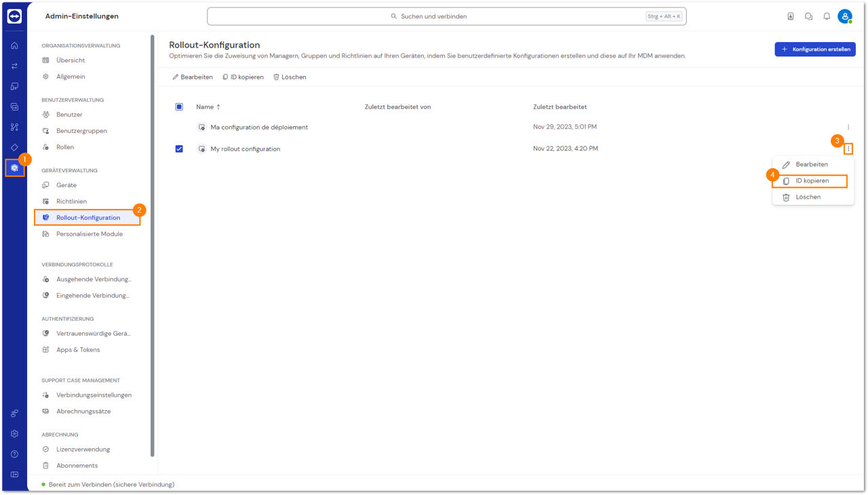868x495 pixels.
Task: Choose Bearbeiten in the context menu
Action: (812, 164)
